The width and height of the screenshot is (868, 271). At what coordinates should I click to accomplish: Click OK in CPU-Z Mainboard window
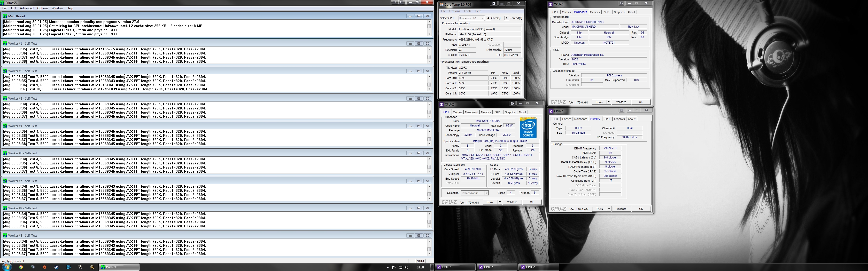click(641, 102)
